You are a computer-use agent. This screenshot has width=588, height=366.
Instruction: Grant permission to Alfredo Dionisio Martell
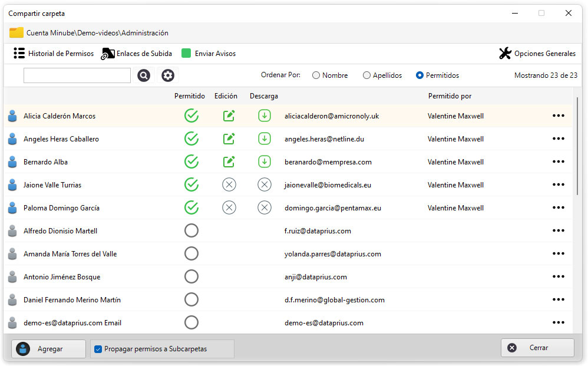point(191,230)
